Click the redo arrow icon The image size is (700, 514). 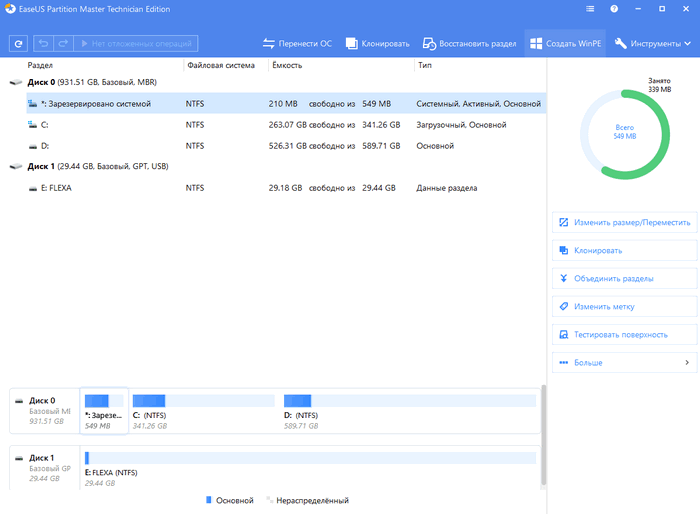click(62, 44)
